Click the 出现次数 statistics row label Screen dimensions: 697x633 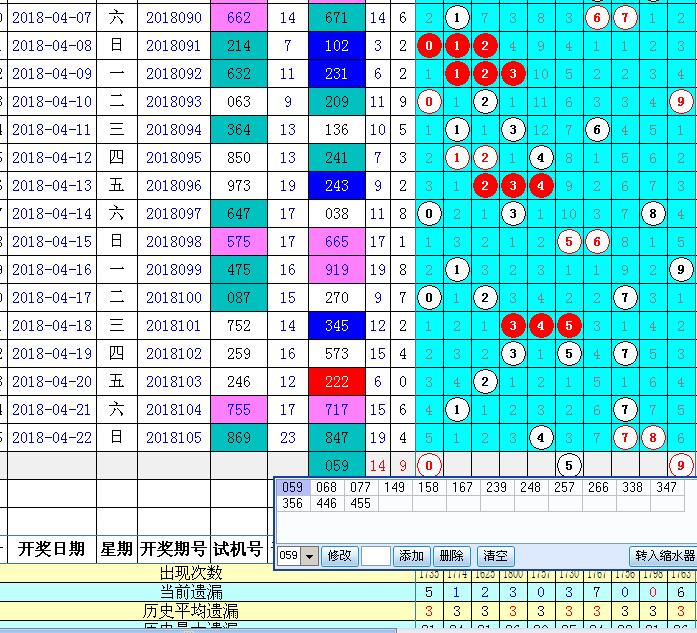coord(195,574)
